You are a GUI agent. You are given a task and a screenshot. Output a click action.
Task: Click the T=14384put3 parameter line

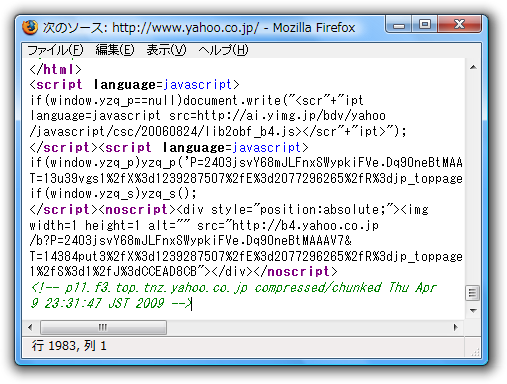[x=246, y=256]
